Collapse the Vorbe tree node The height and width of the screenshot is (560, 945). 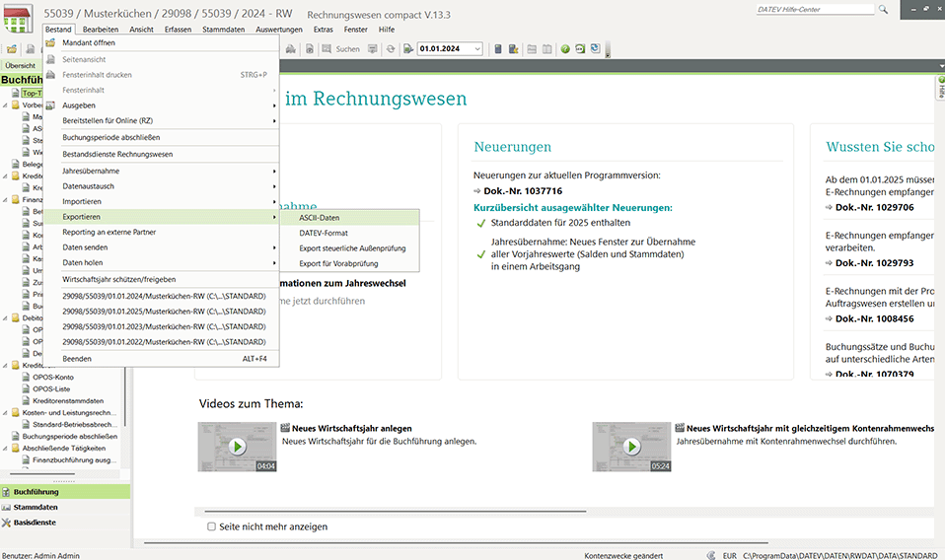5,105
